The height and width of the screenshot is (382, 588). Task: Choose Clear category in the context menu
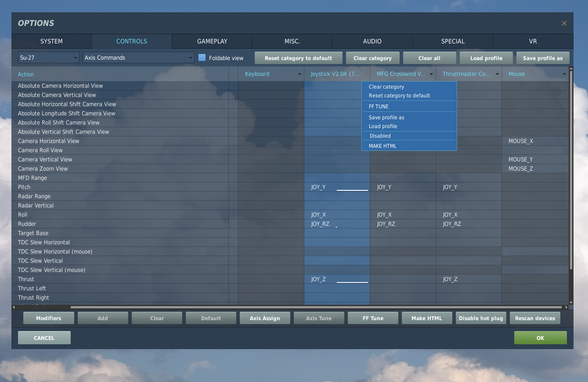(409, 86)
